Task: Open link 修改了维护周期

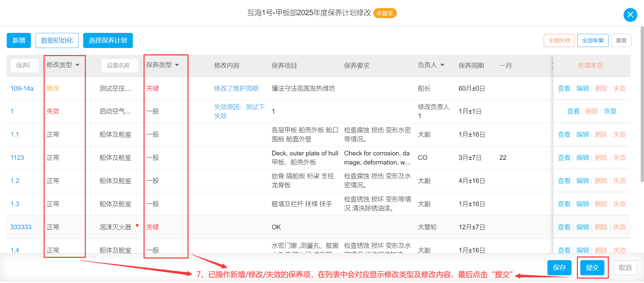Action: pos(236,88)
